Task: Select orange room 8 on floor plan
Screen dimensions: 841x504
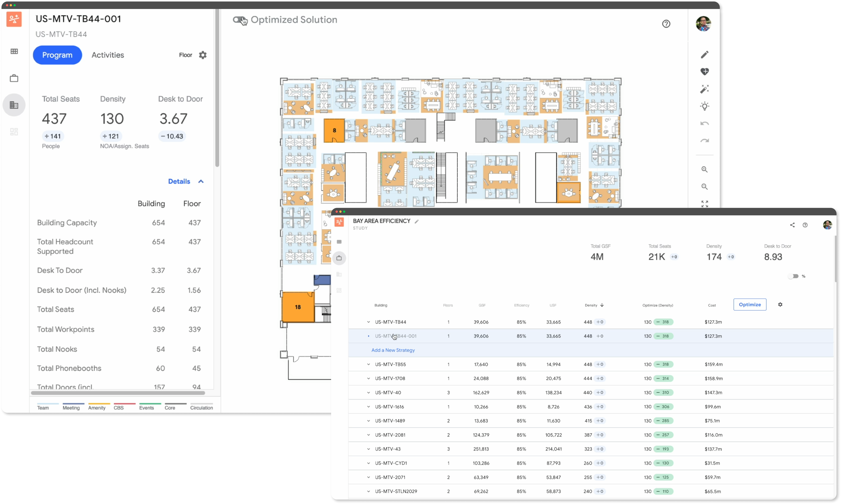Action: click(334, 130)
